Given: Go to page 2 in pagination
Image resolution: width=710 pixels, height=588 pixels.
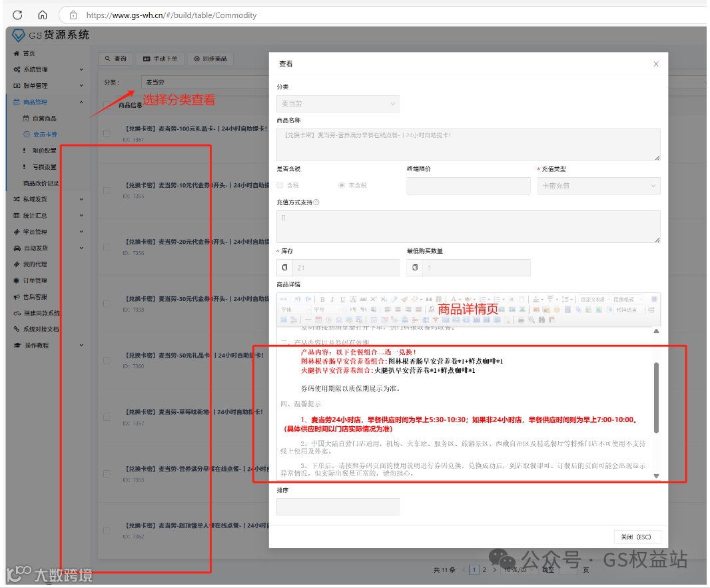Looking at the screenshot, I should click(x=484, y=570).
